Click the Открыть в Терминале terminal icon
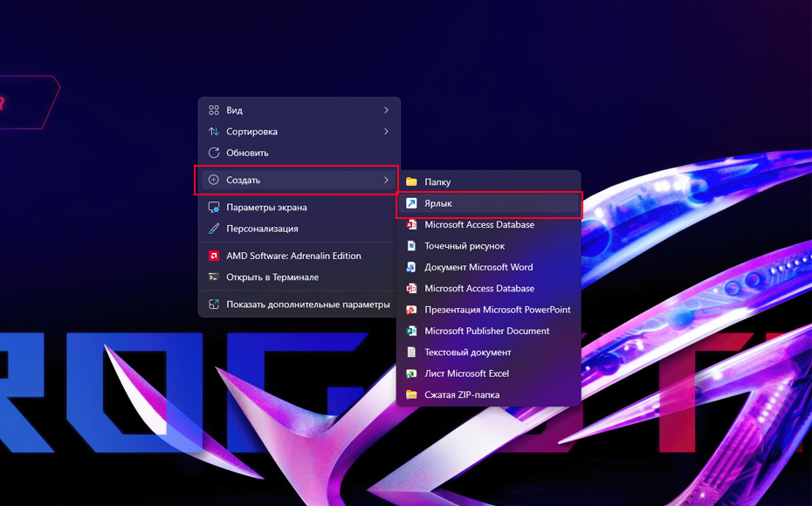 214,277
